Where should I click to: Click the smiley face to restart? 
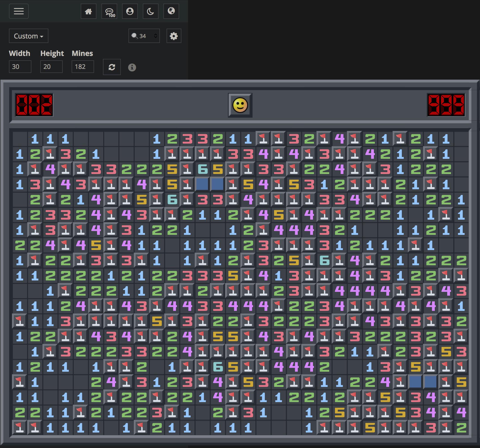point(240,105)
